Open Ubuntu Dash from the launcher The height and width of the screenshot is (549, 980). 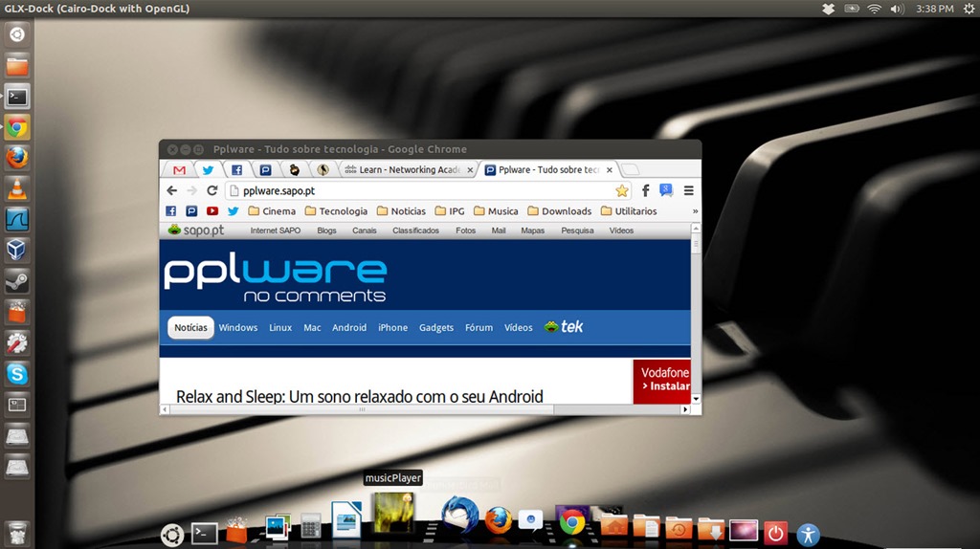(x=17, y=35)
